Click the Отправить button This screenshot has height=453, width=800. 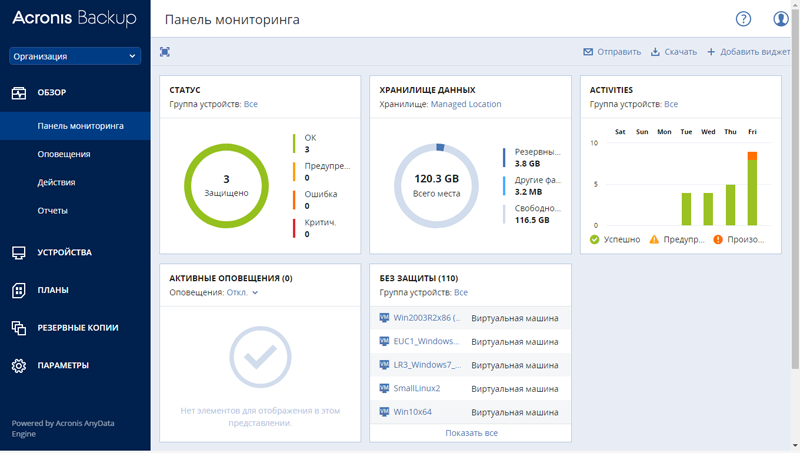click(x=612, y=52)
